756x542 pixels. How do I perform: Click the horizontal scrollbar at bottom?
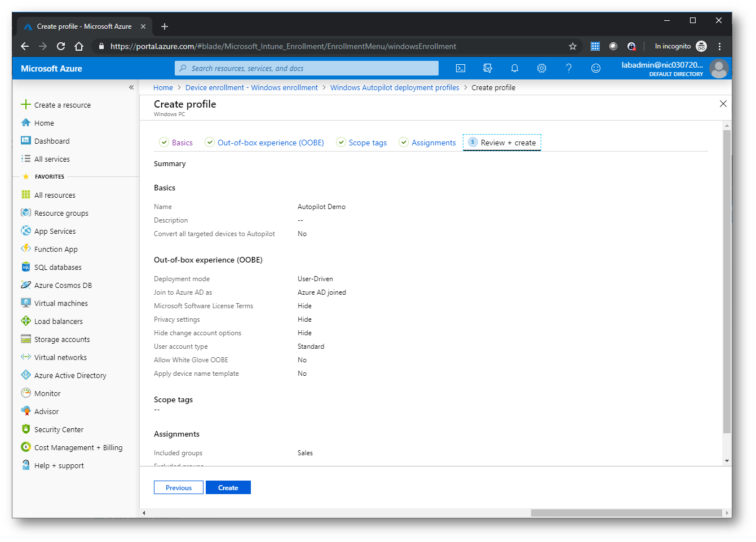point(626,513)
